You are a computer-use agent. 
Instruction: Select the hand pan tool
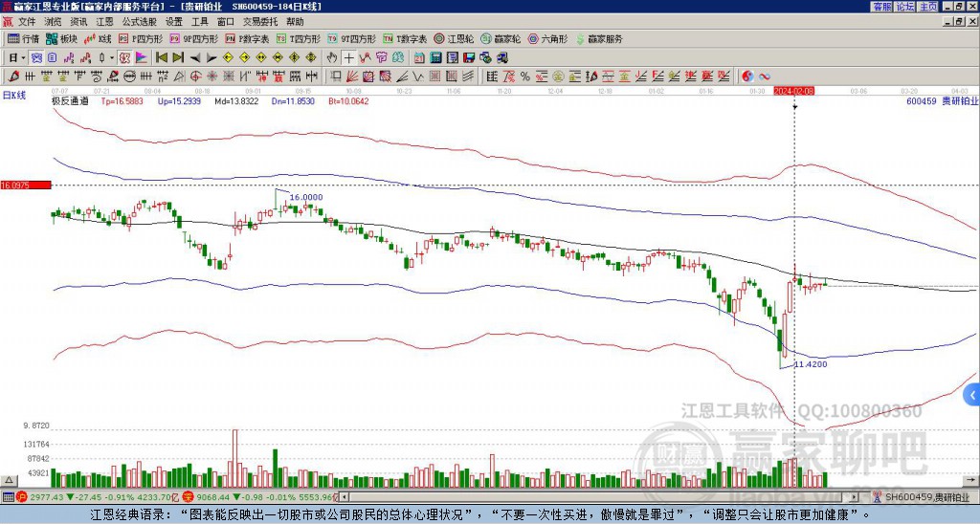tap(332, 57)
